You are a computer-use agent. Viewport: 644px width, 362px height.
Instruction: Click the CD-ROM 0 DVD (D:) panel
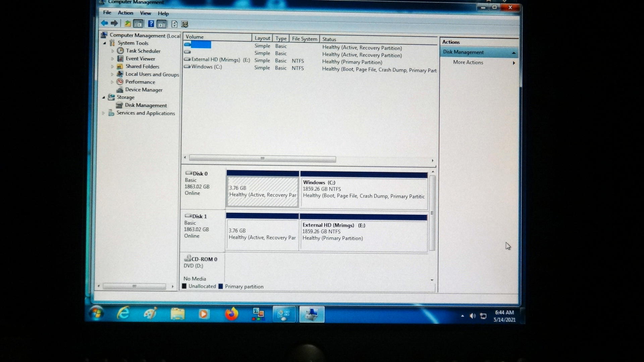click(x=203, y=268)
